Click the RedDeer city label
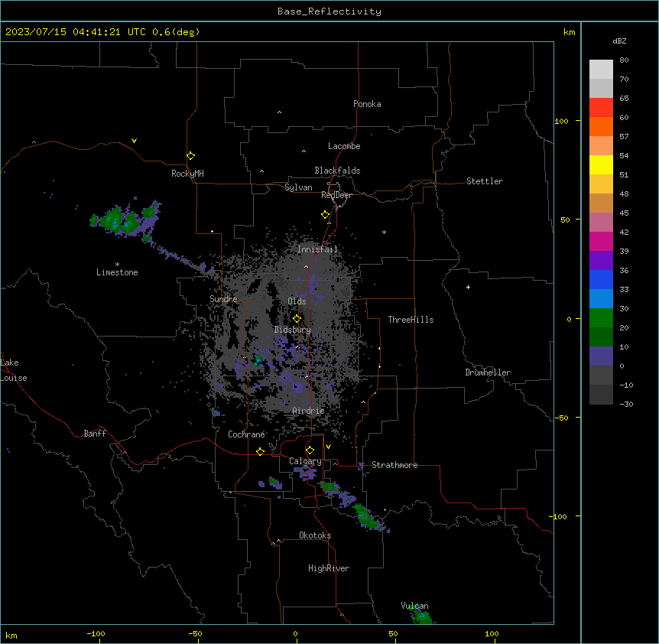 (x=336, y=195)
